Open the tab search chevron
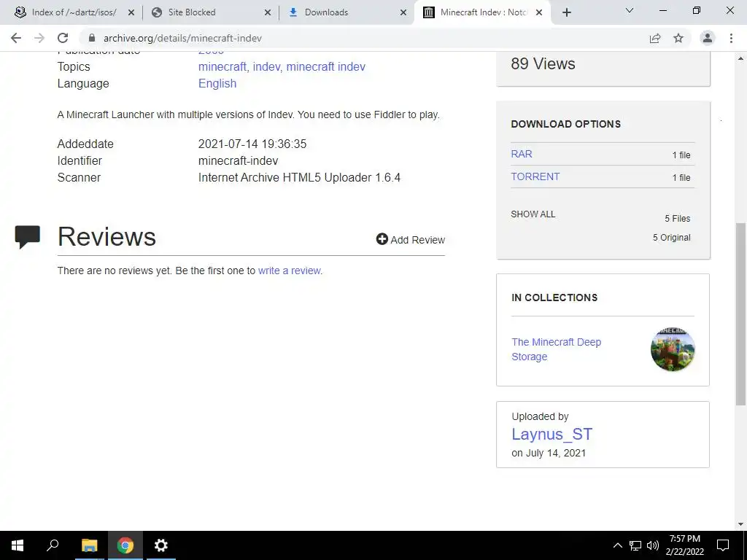This screenshot has height=560, width=747. click(x=630, y=10)
